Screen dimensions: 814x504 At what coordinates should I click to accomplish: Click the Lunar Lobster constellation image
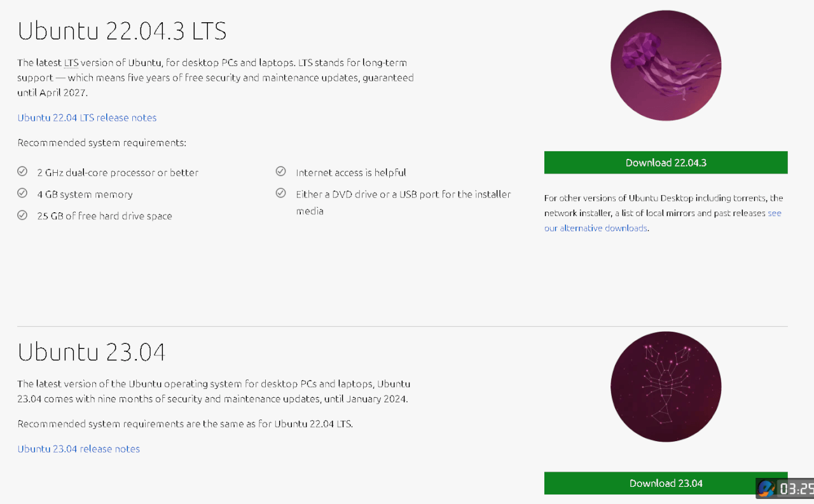click(x=666, y=386)
